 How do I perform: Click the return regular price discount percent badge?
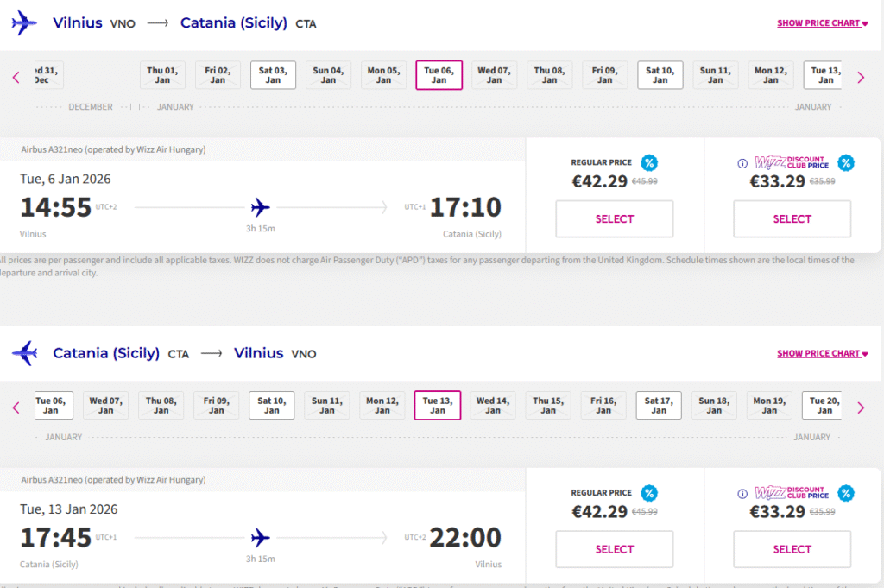click(648, 493)
